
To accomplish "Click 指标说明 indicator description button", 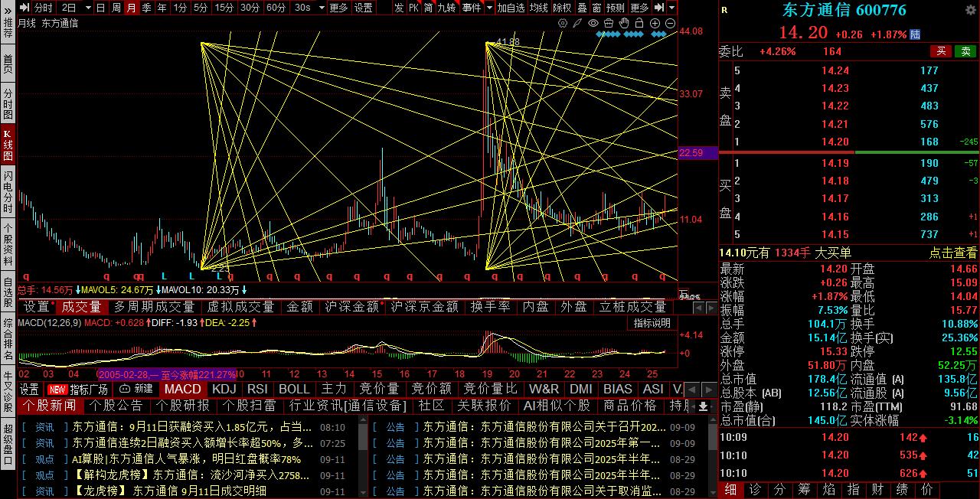I will pos(652,323).
